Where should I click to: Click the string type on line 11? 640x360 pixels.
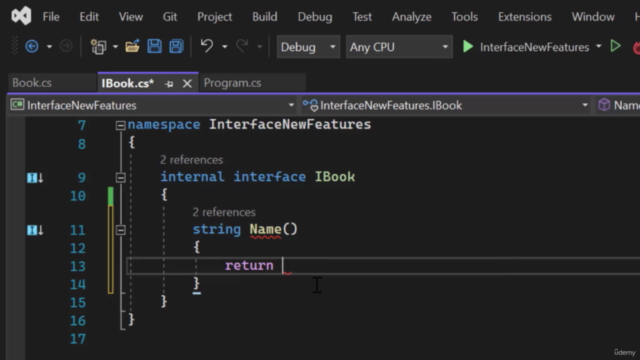pyautogui.click(x=216, y=229)
